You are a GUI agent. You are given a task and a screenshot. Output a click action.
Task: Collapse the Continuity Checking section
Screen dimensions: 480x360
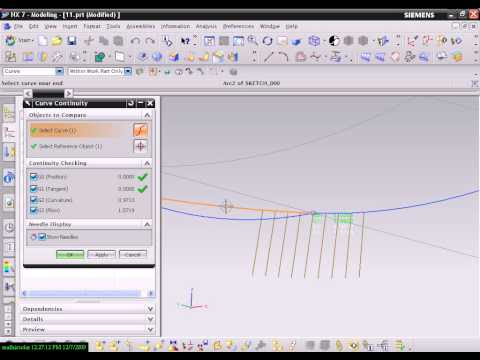click(x=147, y=163)
